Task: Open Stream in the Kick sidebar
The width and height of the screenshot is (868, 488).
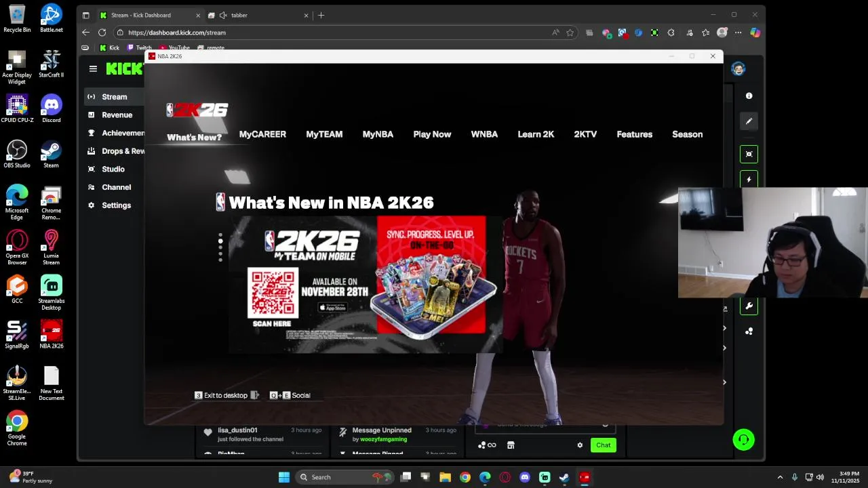Action: 115,97
